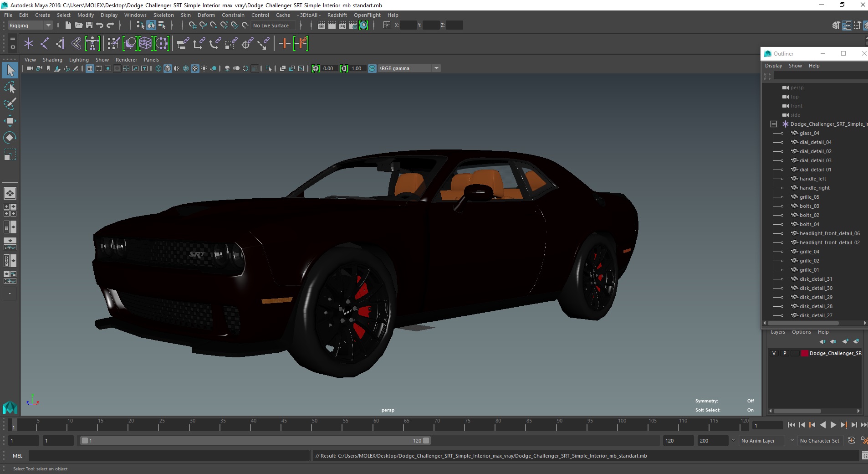Redo the action with the curved arrow
This screenshot has height=474, width=868.
110,25
